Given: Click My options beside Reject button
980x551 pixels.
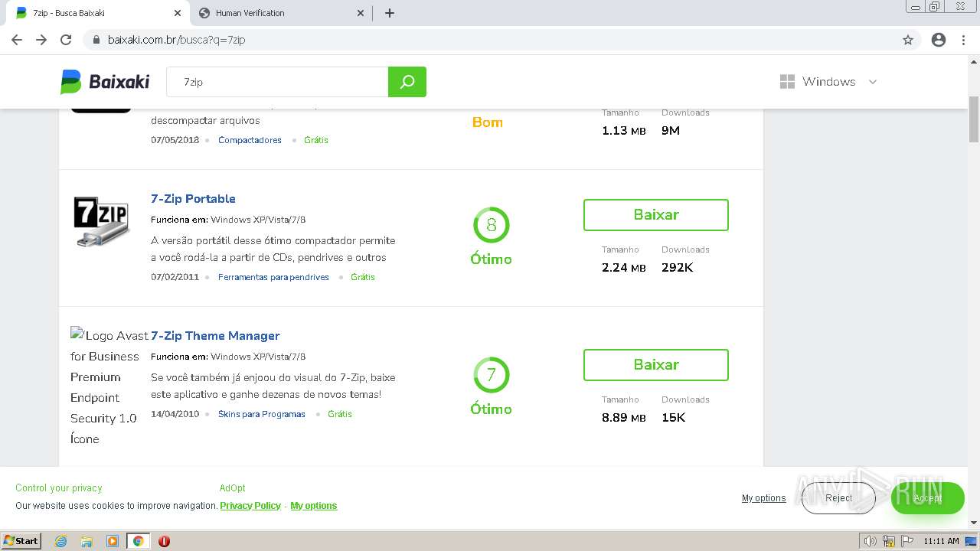Looking at the screenshot, I should 763,498.
